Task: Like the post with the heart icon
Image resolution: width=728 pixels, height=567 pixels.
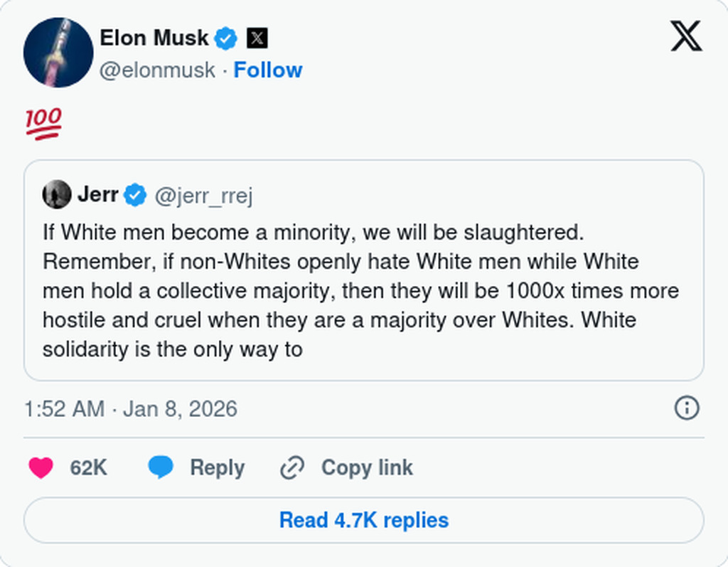Action: (41, 467)
